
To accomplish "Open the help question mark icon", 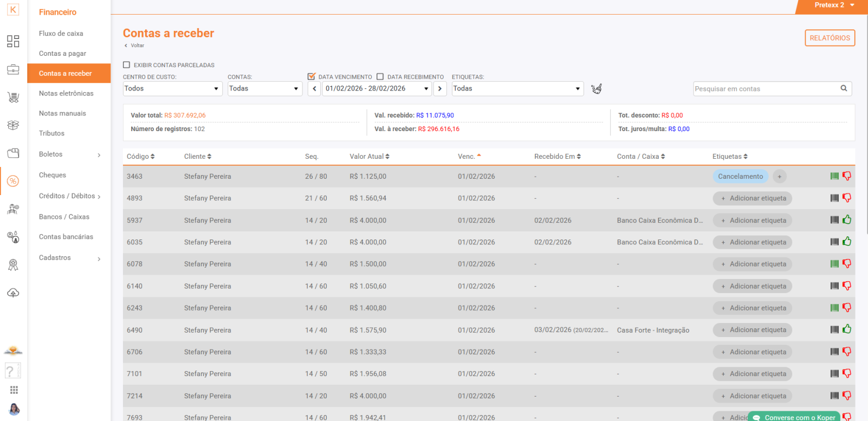I will click(12, 371).
